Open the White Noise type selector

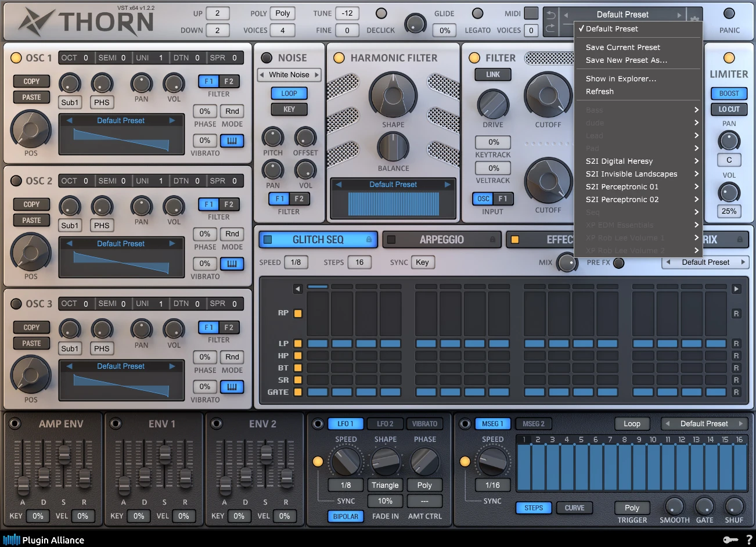click(289, 74)
